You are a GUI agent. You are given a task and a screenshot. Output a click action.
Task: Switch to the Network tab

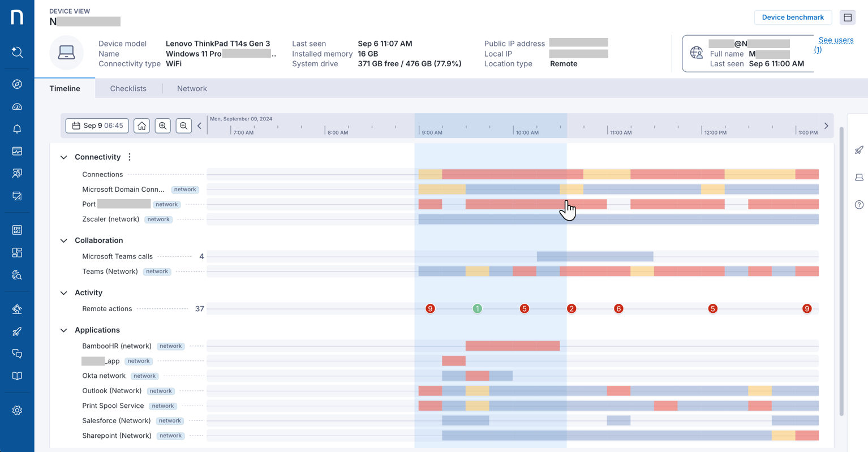coord(192,88)
